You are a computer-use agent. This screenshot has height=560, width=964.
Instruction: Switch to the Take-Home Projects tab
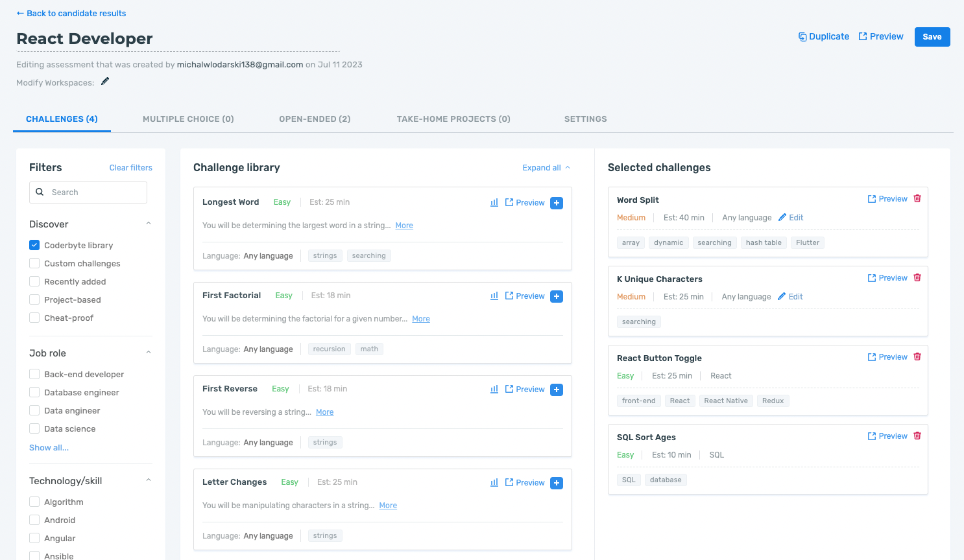(x=453, y=119)
